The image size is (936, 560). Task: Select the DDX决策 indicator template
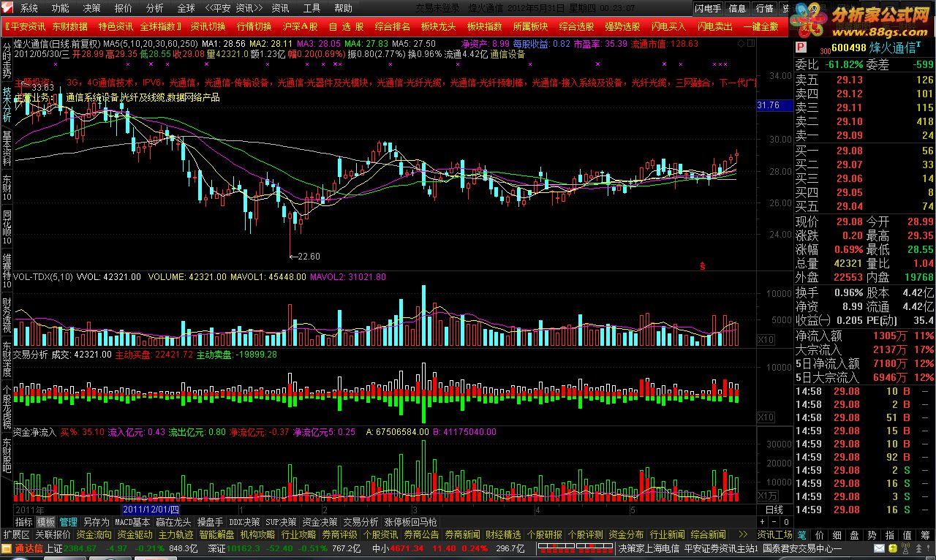[244, 522]
